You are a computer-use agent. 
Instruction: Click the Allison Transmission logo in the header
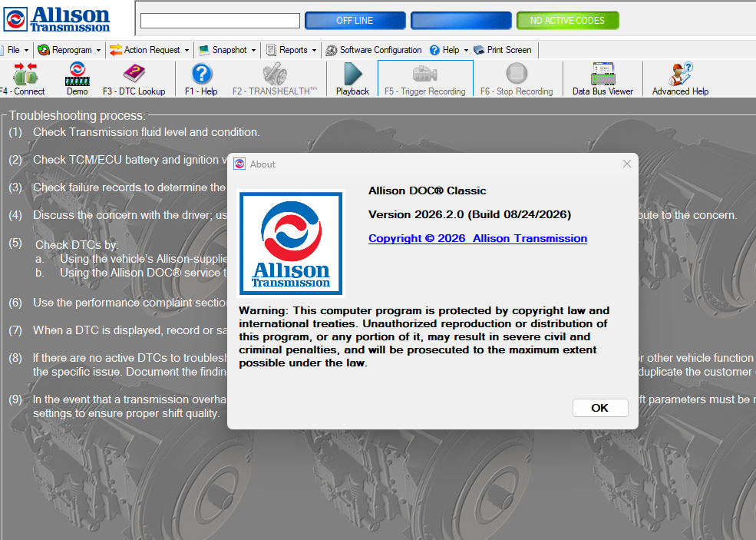point(57,19)
